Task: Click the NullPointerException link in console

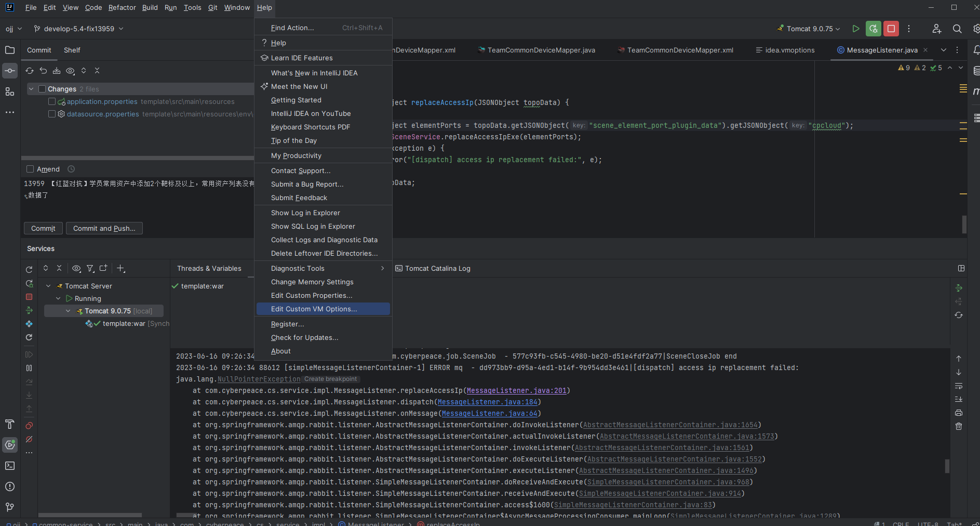Action: point(259,379)
